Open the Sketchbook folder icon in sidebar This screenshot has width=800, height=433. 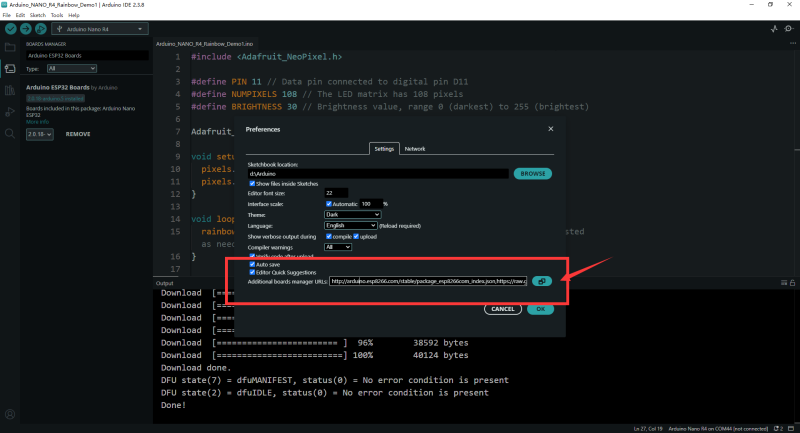pos(10,47)
